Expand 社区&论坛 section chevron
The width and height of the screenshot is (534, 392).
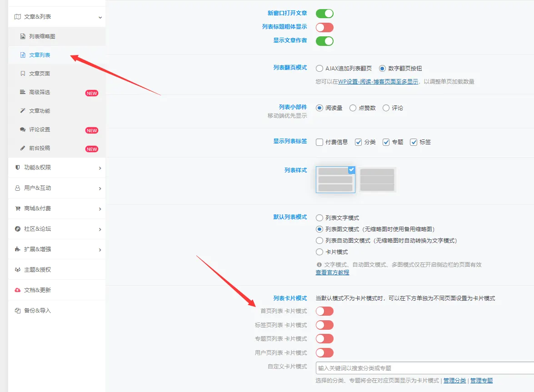pos(100,229)
